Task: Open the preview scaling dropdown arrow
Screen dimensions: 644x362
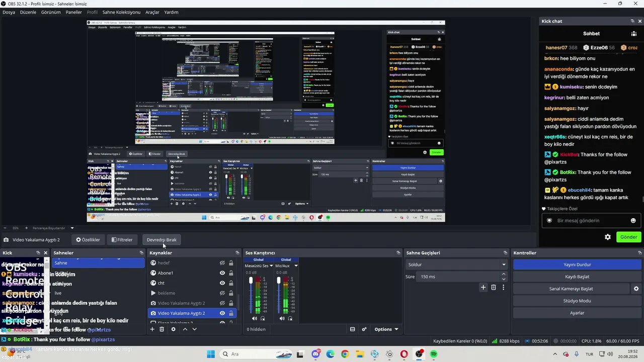Action: coord(72,228)
